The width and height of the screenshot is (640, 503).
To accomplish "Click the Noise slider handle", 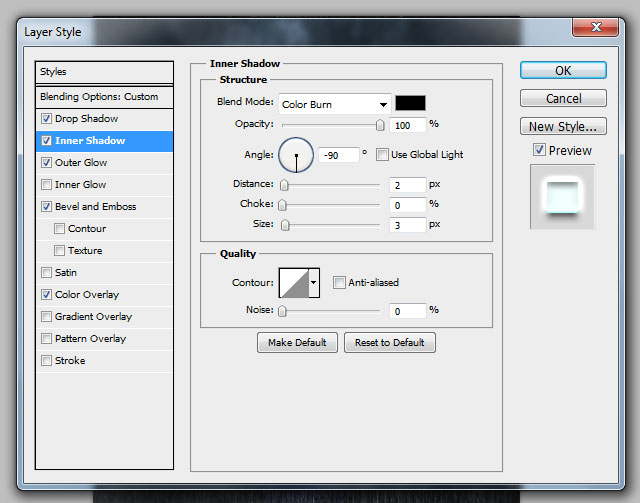I will pos(282,311).
